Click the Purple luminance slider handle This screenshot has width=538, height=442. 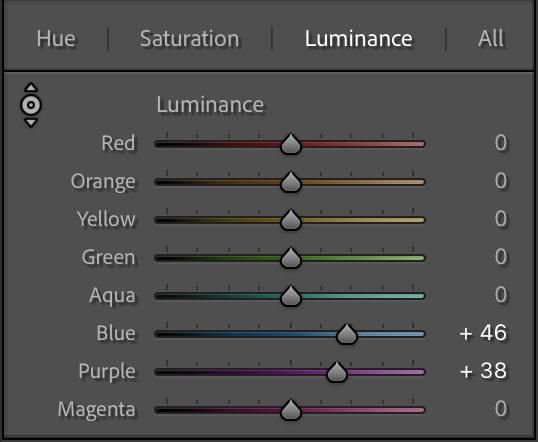pyautogui.click(x=337, y=372)
